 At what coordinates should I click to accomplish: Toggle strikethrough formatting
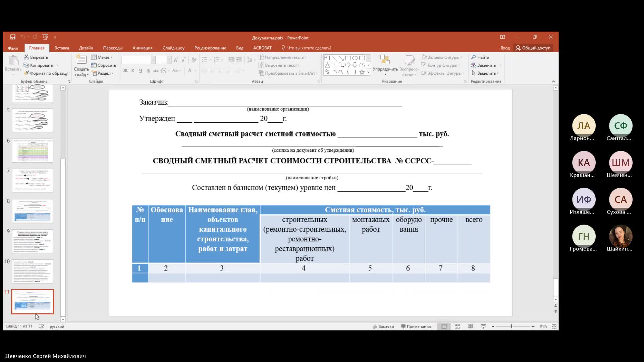[156, 71]
